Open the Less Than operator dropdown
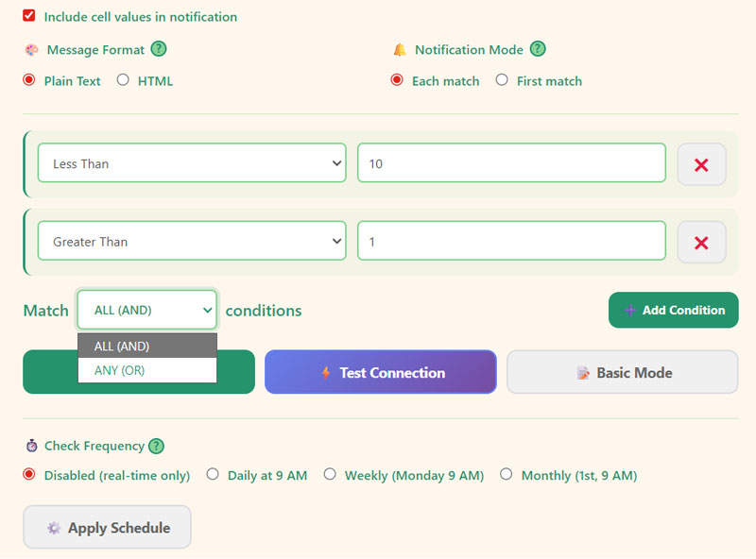The height and width of the screenshot is (559, 756). pyautogui.click(x=192, y=162)
